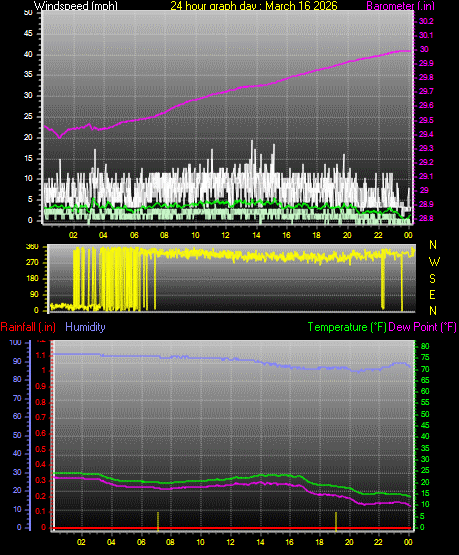Screen dimensions: 459x555
Task: Click the 29.3 Barometer axis value
Action: click(426, 148)
